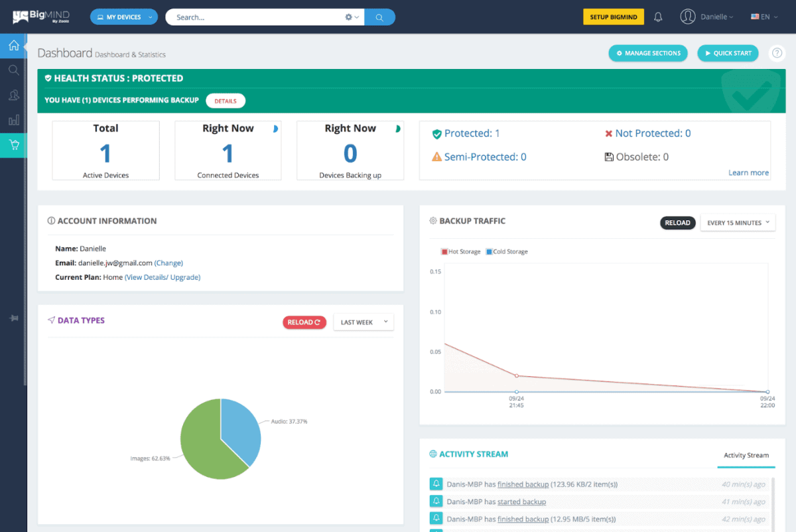Click the red Reload button in Data Types
The width and height of the screenshot is (796, 532).
(304, 322)
